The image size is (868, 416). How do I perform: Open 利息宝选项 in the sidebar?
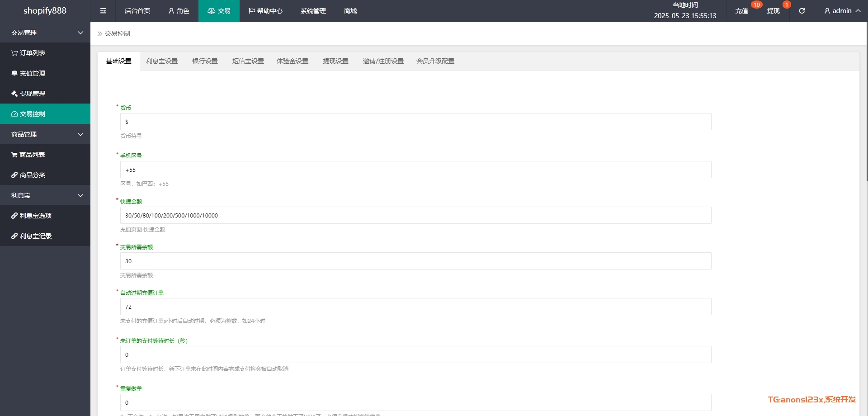[45, 216]
